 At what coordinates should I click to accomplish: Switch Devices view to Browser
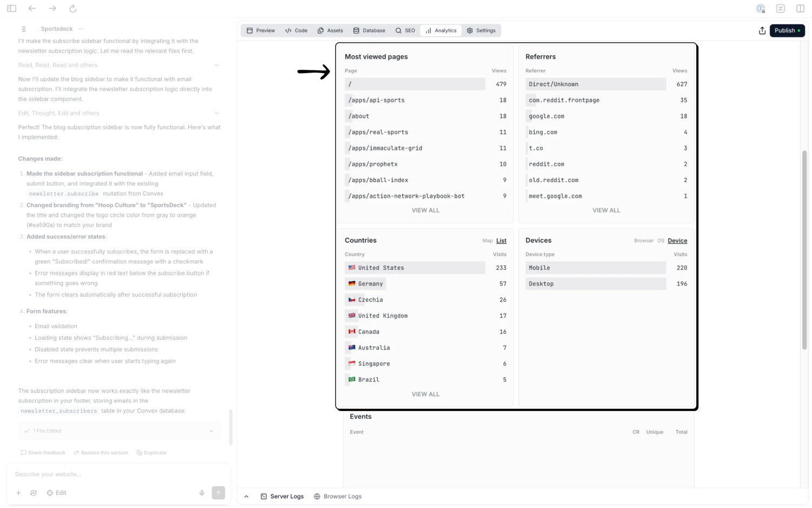tap(644, 240)
